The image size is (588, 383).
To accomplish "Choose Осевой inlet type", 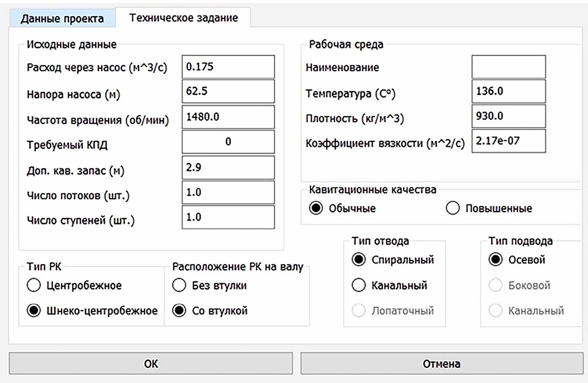I will coord(495,260).
